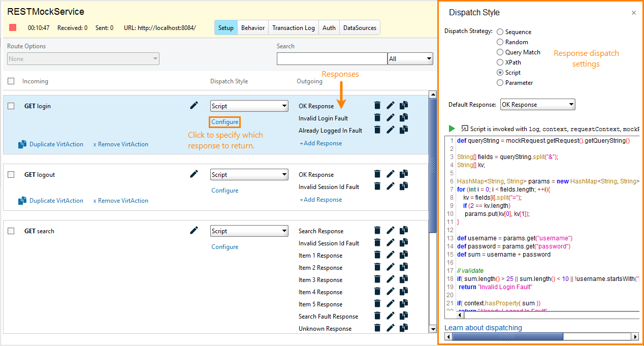This screenshot has width=644, height=346.
Task: Switch to the Setup tab
Action: (x=226, y=28)
